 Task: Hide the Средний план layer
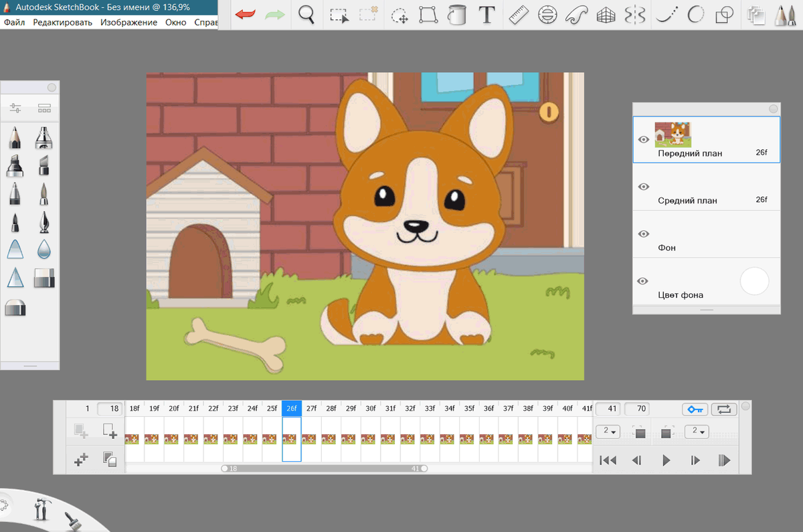644,187
